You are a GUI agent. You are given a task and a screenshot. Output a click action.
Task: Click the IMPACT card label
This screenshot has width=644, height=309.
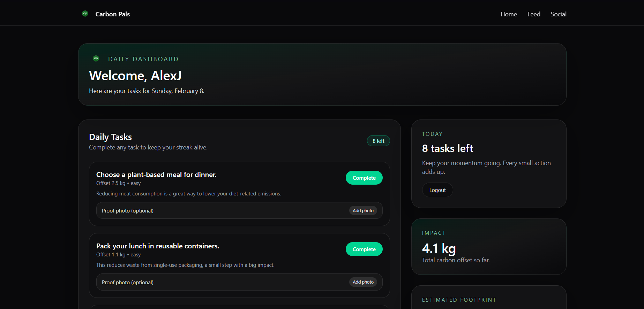[434, 233]
